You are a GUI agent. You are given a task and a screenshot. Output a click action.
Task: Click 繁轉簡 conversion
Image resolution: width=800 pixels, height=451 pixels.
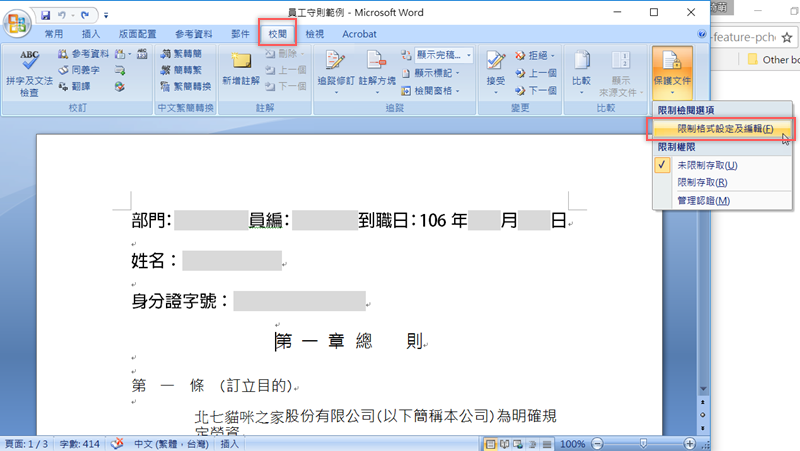[182, 54]
